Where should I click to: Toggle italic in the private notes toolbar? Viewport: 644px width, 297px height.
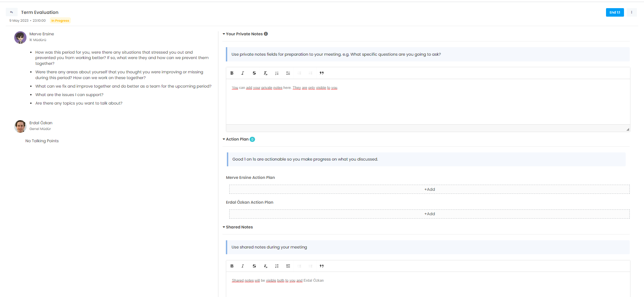click(243, 73)
